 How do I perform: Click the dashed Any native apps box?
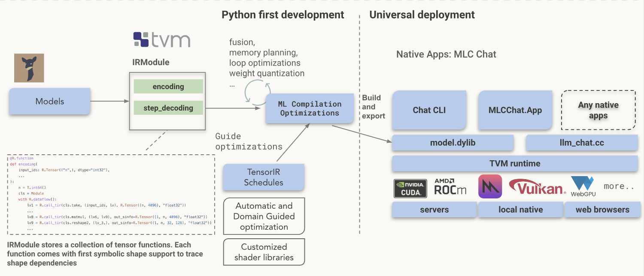point(598,110)
